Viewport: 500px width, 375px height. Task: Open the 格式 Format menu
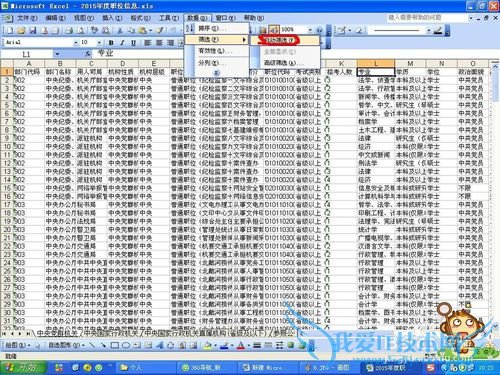(x=140, y=18)
